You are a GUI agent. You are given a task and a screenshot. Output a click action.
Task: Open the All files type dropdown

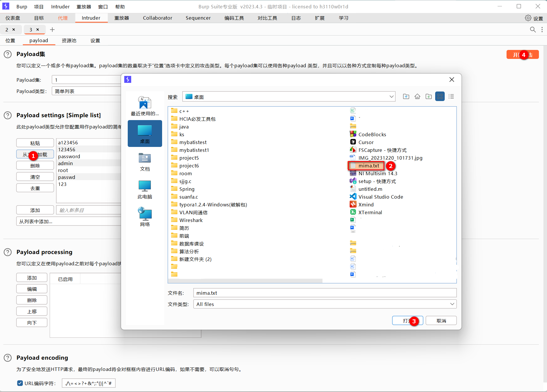pos(453,304)
